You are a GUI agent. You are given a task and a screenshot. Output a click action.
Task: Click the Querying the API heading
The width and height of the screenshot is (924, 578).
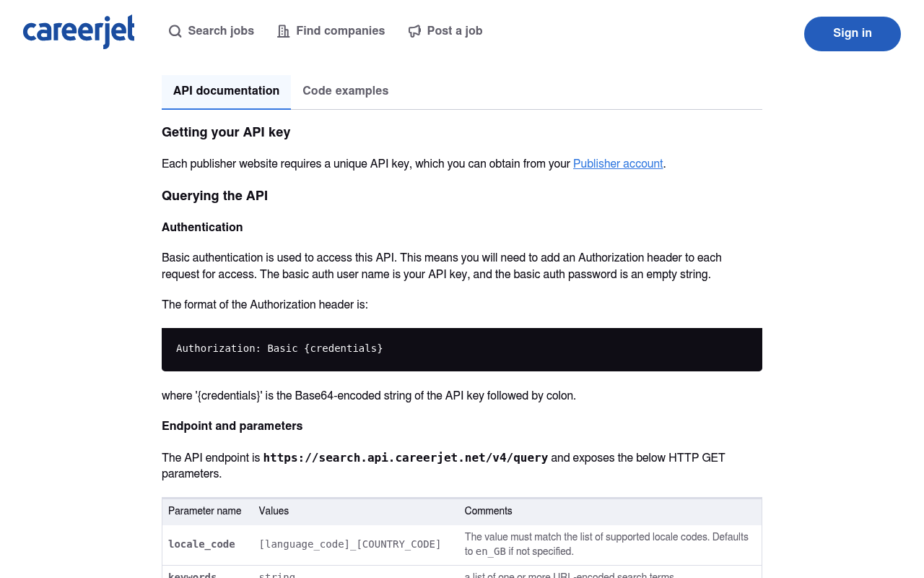pyautogui.click(x=214, y=196)
